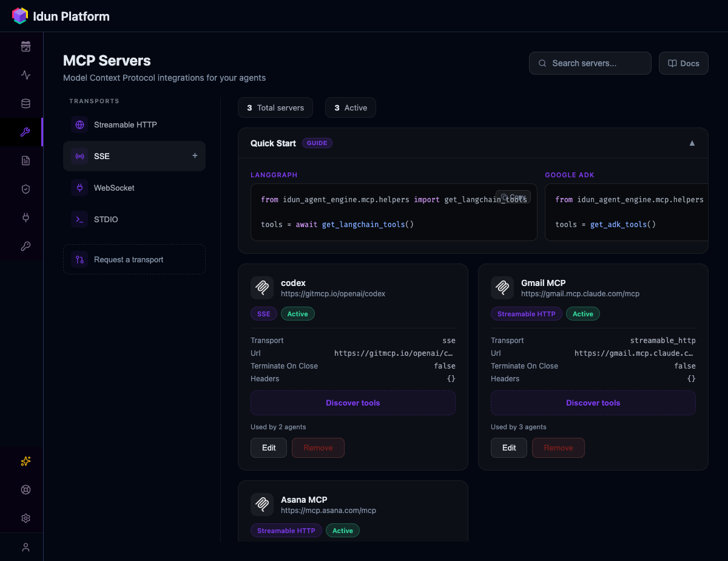Open the shield guardrails sidebar icon

pos(25,189)
